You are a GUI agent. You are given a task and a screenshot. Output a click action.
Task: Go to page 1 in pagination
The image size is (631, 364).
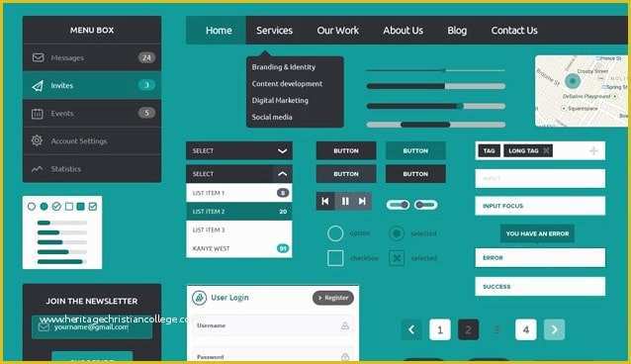pyautogui.click(x=440, y=329)
